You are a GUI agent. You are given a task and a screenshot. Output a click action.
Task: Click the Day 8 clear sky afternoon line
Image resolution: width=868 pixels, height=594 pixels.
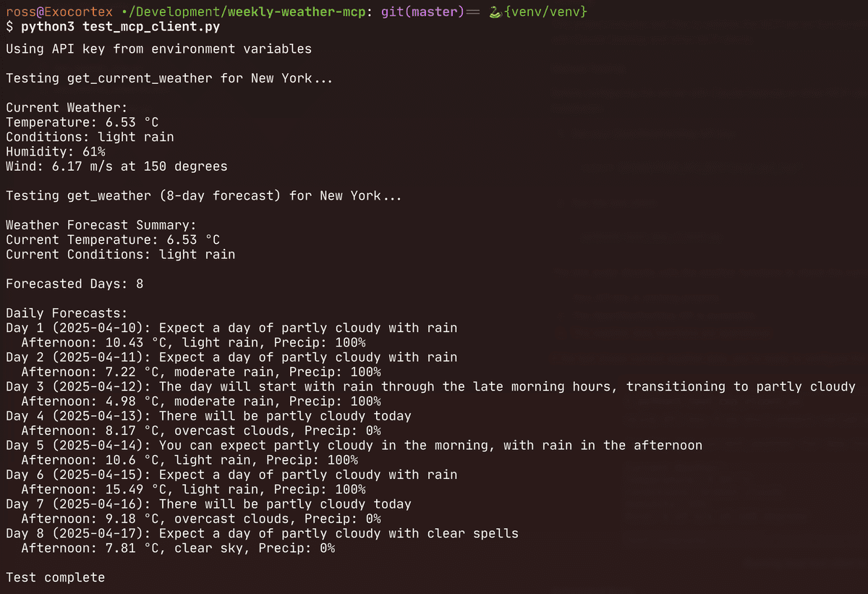pos(178,548)
